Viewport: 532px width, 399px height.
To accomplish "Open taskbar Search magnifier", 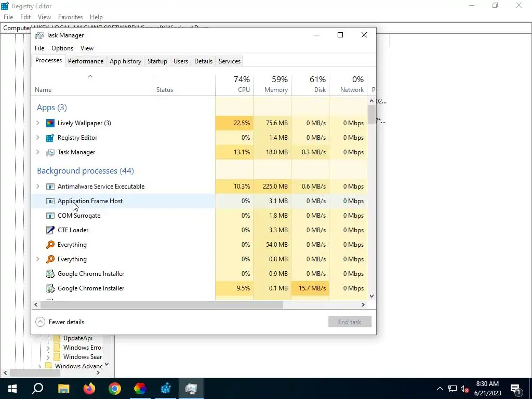I will [37, 389].
